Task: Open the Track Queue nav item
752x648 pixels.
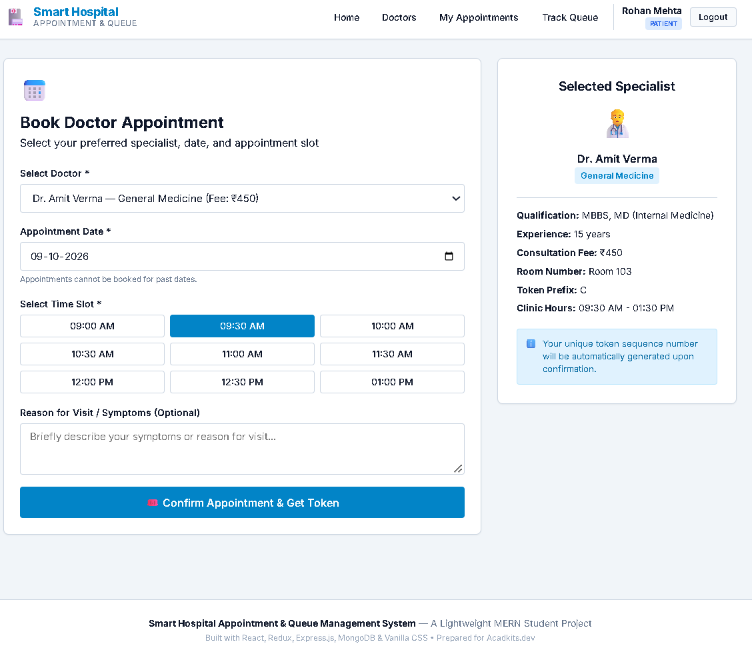Action: coord(570,17)
